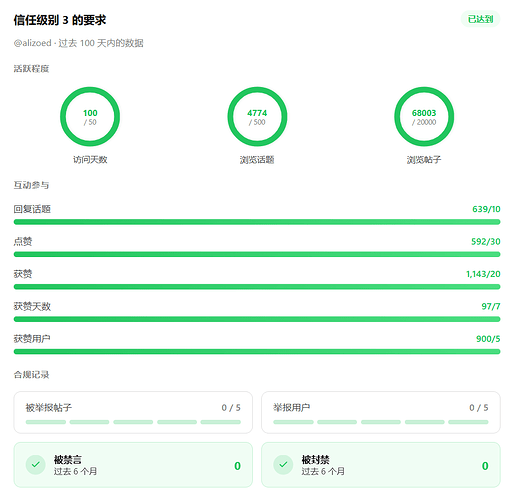The height and width of the screenshot is (500, 512).
Task: Click the 639/10 value
Action: click(486, 209)
